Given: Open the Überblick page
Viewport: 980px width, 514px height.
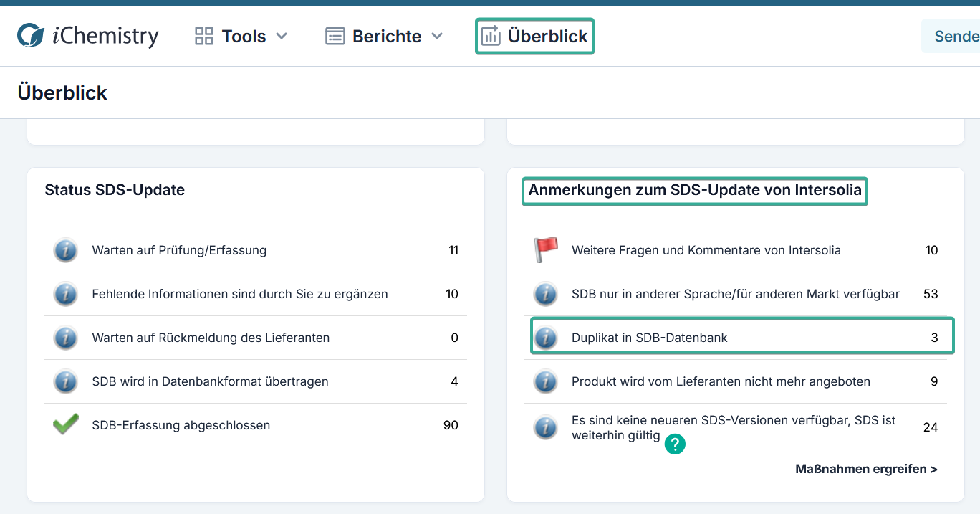Looking at the screenshot, I should click(534, 36).
